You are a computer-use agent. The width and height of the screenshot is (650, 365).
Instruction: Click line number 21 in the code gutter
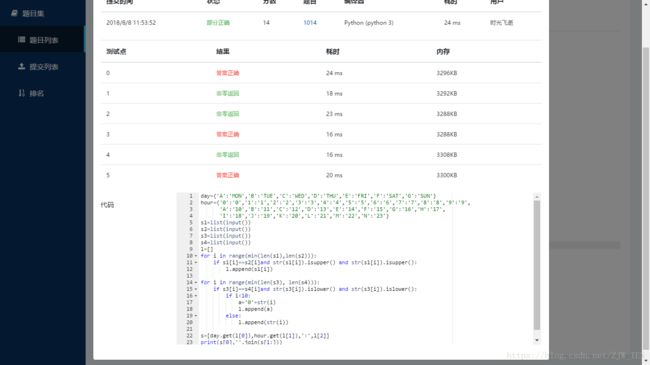coord(189,329)
